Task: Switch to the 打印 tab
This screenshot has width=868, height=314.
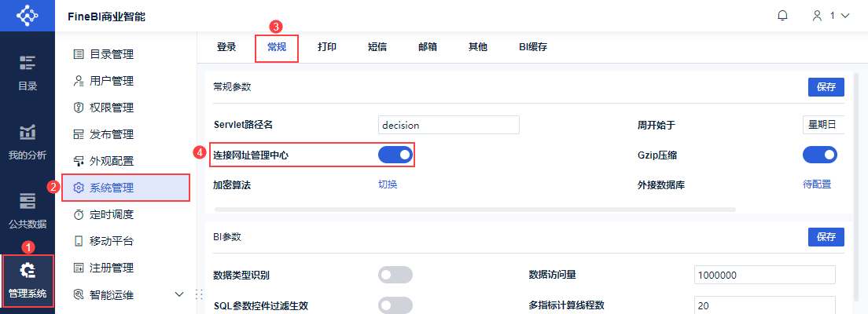Action: [327, 47]
